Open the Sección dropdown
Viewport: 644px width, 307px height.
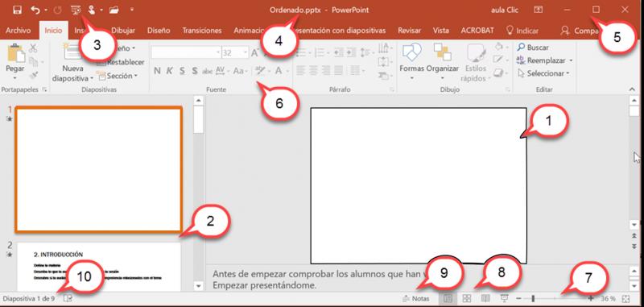click(117, 76)
